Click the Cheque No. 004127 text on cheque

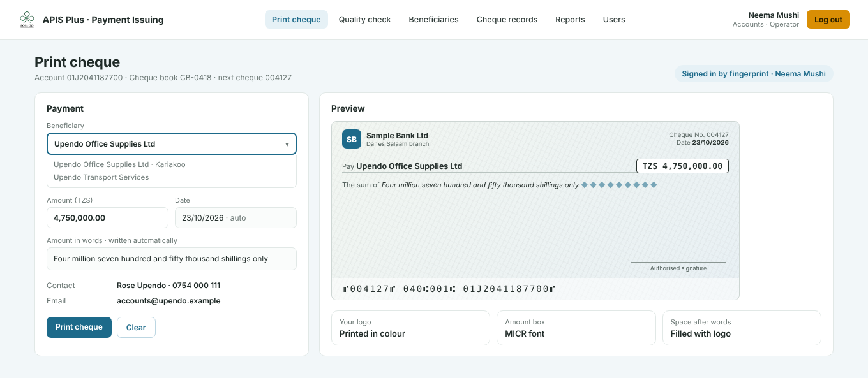pyautogui.click(x=699, y=135)
